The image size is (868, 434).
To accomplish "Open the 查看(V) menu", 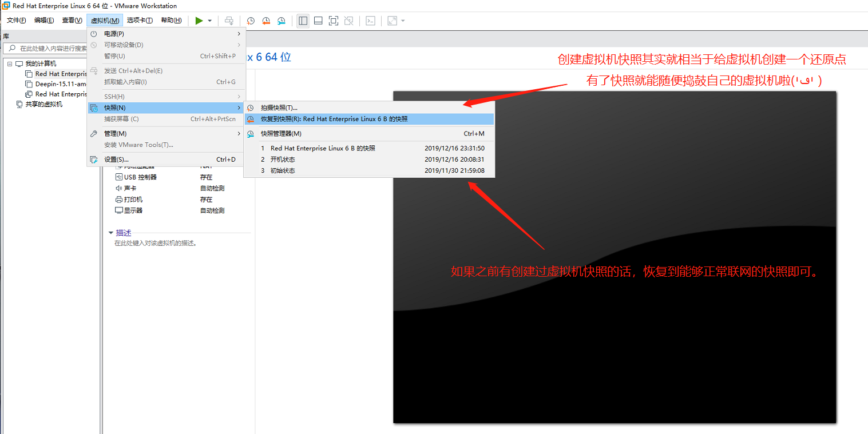I will (x=72, y=21).
